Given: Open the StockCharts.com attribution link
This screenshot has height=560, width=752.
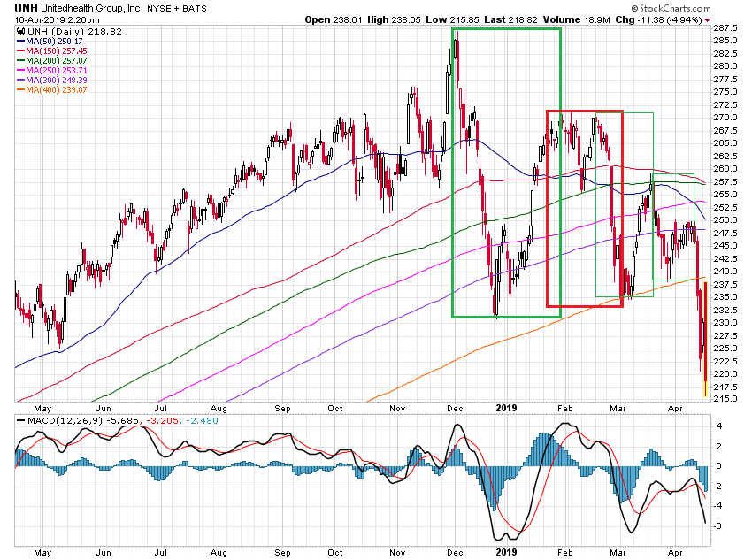Looking at the screenshot, I should 671,8.
